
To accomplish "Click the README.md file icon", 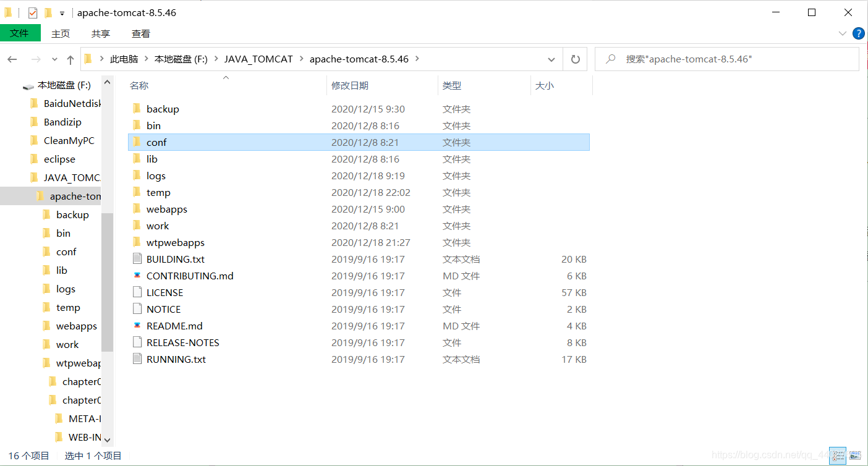I will (137, 326).
